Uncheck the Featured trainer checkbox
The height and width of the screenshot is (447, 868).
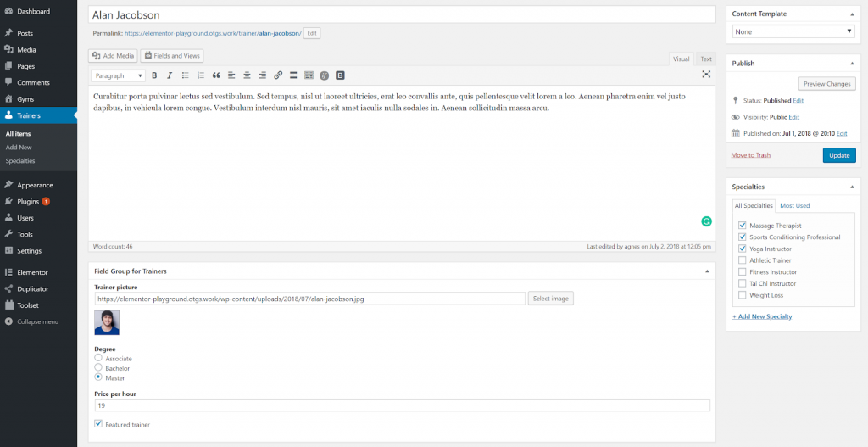point(98,424)
